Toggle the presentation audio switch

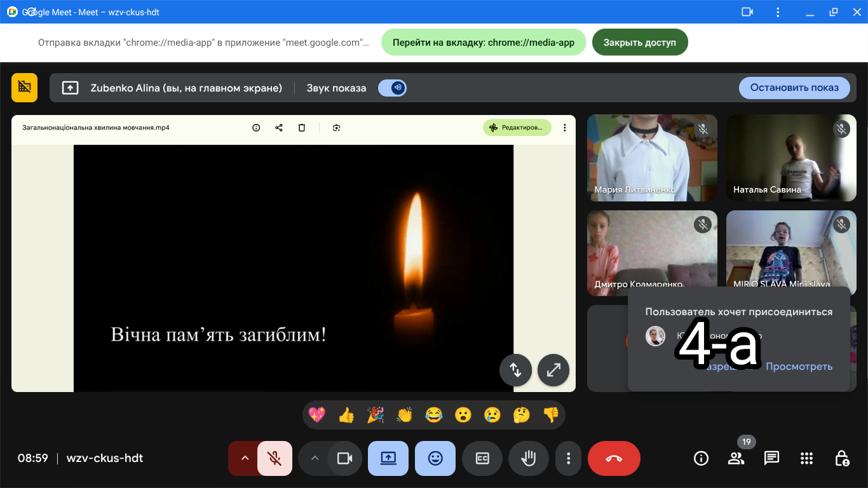(x=393, y=88)
